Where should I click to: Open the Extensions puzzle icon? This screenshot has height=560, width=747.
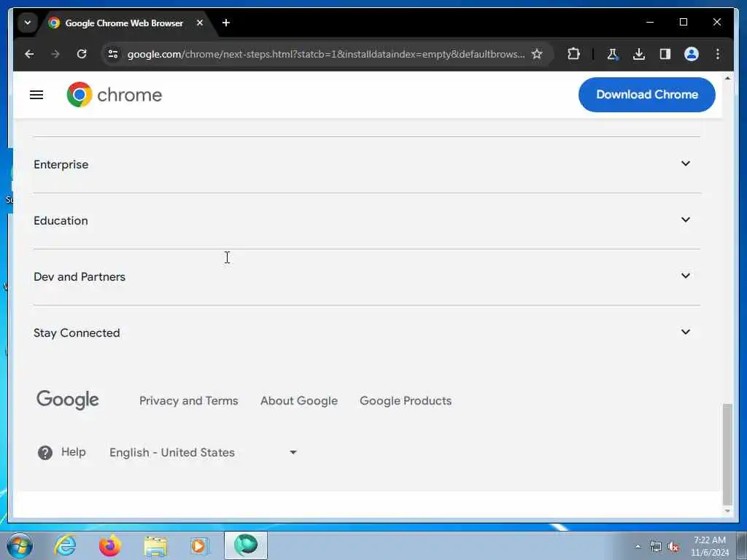tap(573, 54)
